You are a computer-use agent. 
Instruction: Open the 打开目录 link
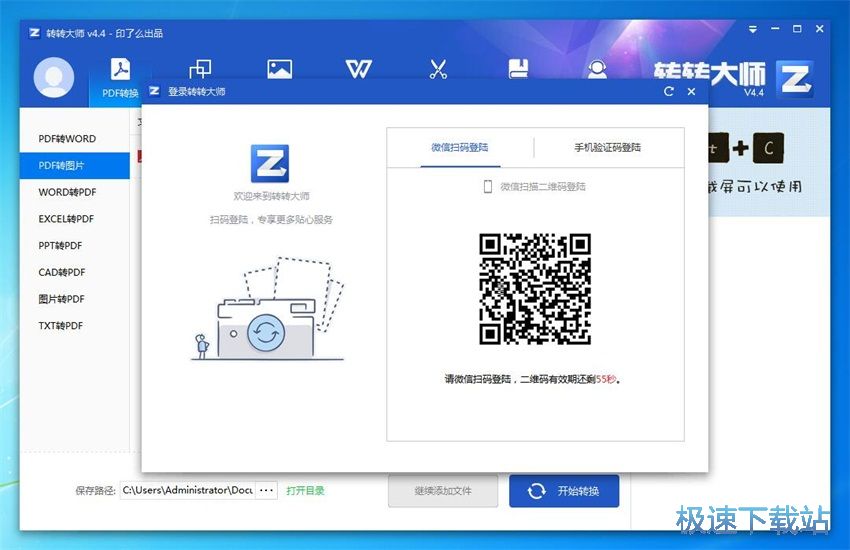[305, 490]
